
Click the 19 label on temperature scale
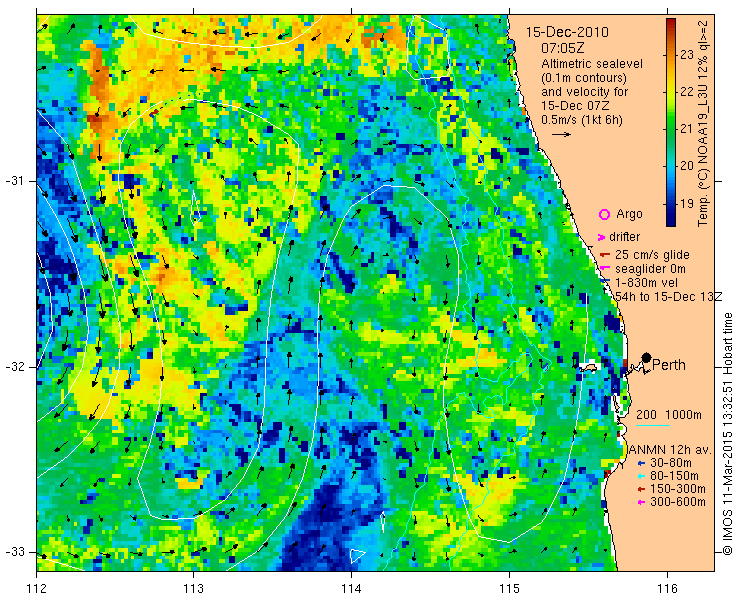[687, 204]
